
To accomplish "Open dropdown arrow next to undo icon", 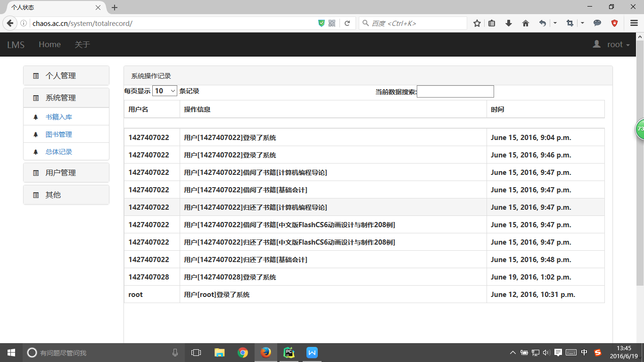I will (555, 23).
